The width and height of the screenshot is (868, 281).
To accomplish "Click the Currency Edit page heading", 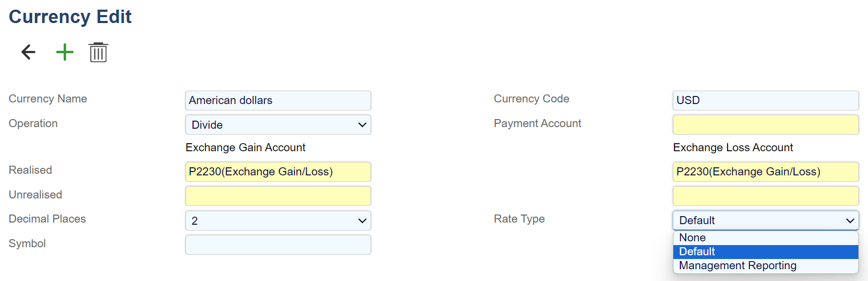I will (x=70, y=17).
